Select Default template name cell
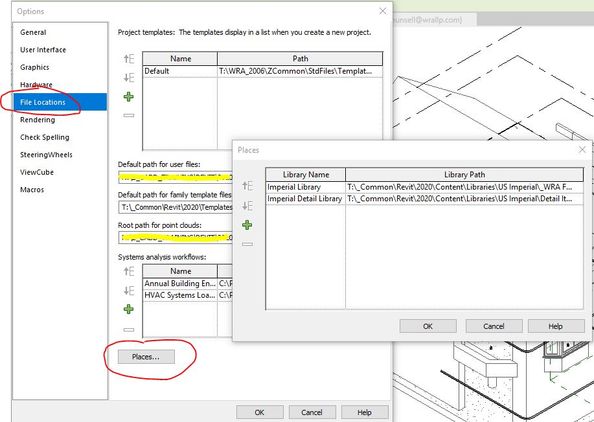 point(180,71)
